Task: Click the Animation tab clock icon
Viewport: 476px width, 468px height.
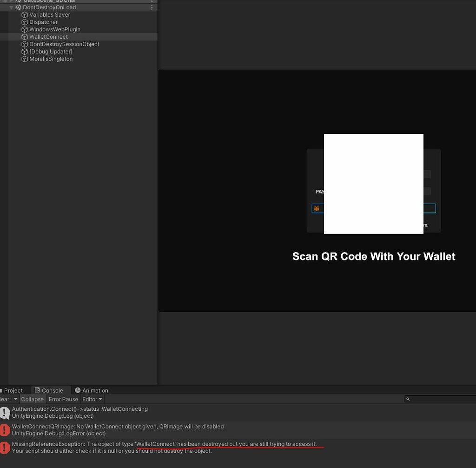Action: (x=77, y=390)
